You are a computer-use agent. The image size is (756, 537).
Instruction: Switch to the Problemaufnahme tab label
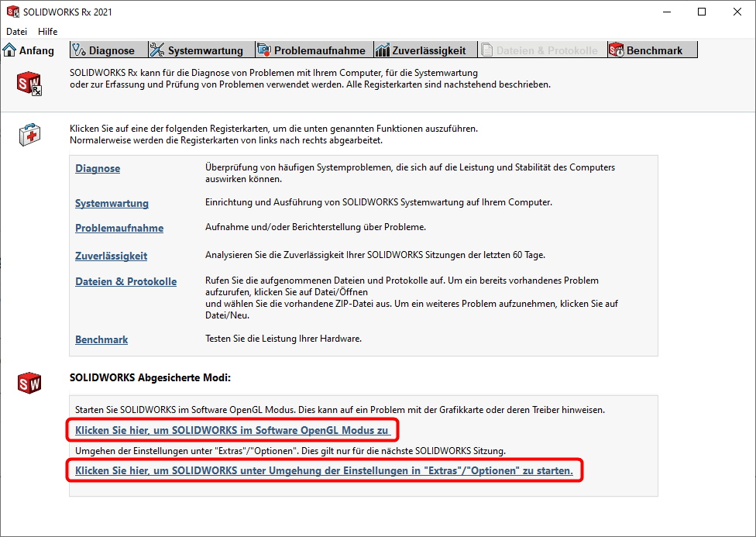[x=320, y=50]
